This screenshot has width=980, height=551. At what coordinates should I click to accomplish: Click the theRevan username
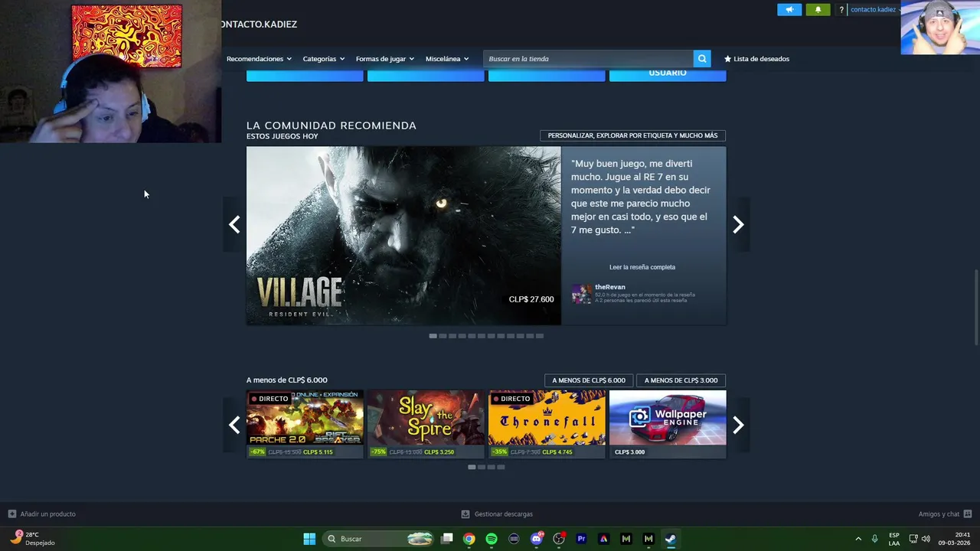point(610,287)
